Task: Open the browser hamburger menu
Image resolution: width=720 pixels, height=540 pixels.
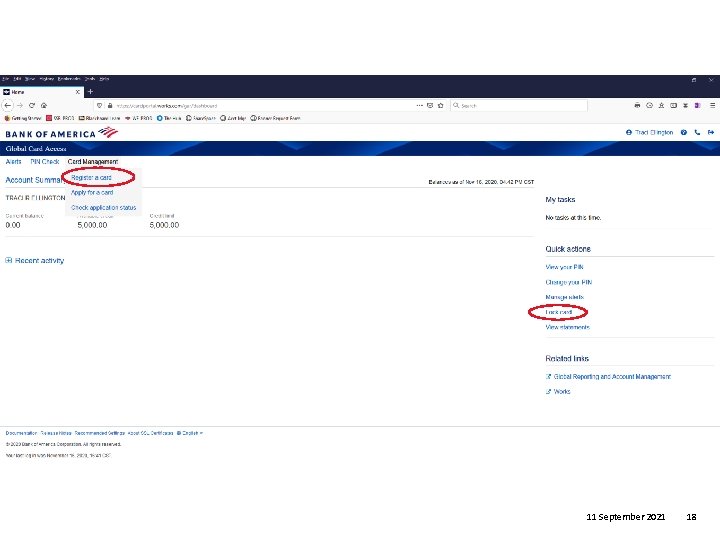Action: coord(713,105)
